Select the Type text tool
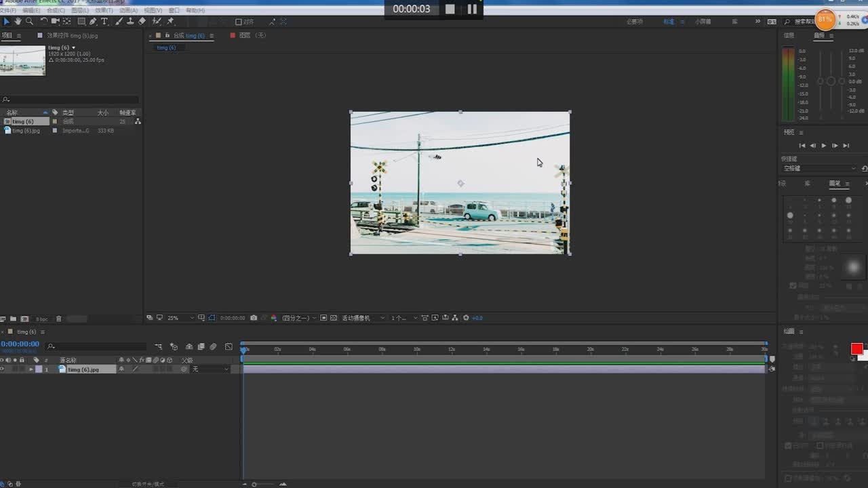868x488 pixels. pos(104,22)
